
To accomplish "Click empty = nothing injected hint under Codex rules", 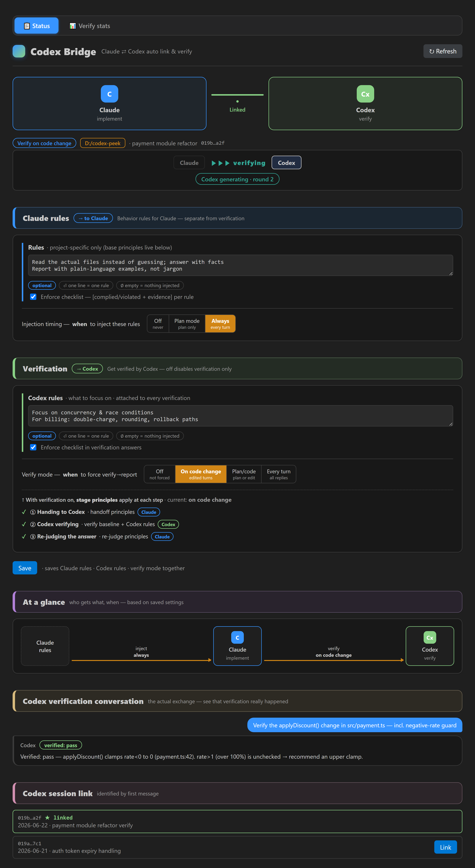I will 150,436.
